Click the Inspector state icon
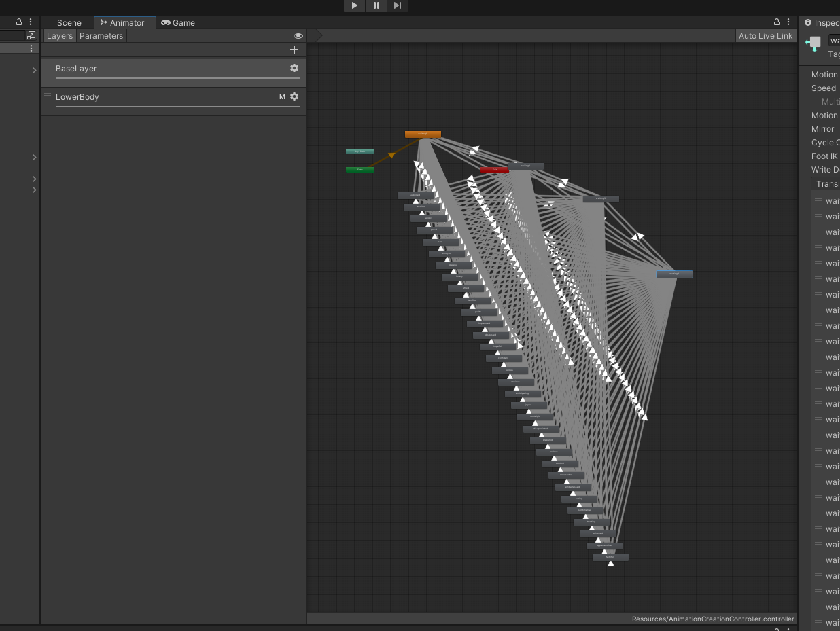 (813, 44)
